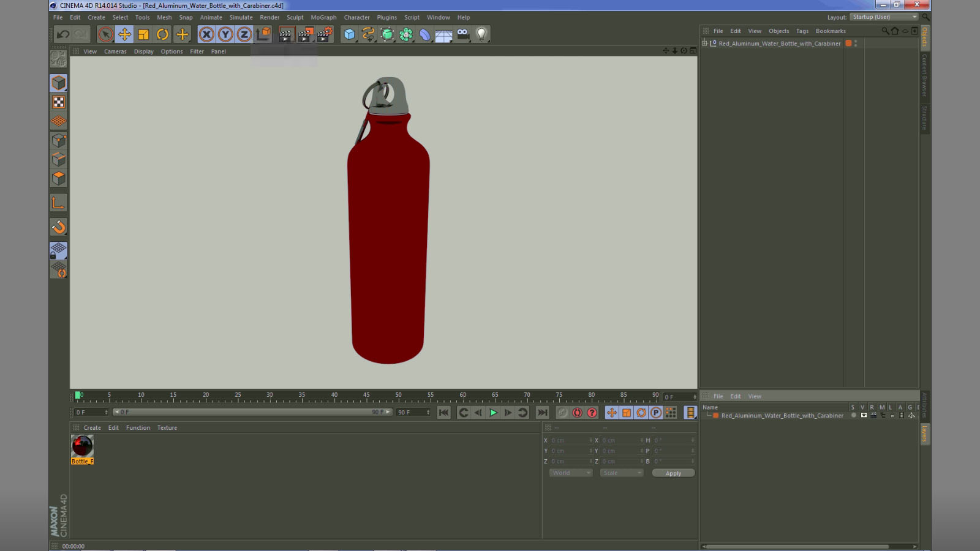This screenshot has width=980, height=551.
Task: Click Function in material manager
Action: tap(138, 427)
